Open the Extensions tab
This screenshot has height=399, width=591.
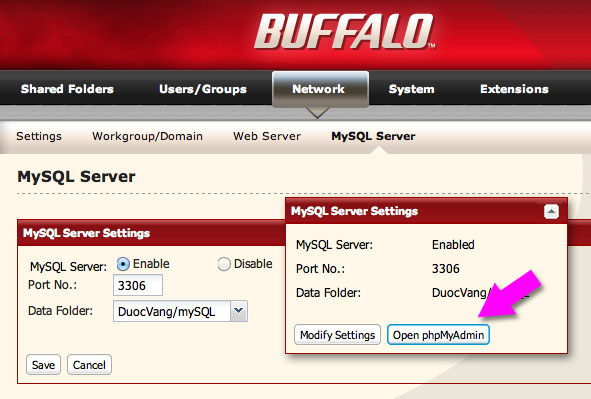[514, 89]
